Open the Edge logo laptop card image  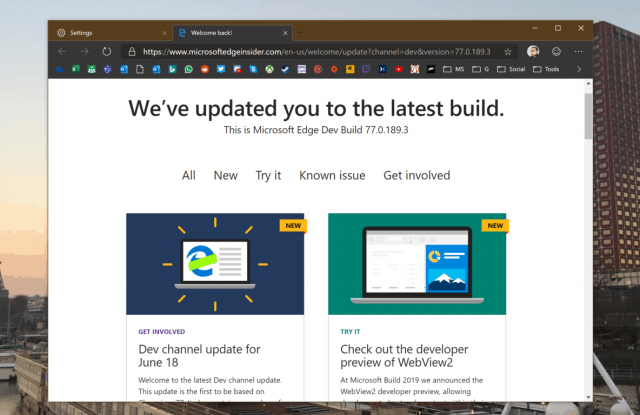(215, 264)
